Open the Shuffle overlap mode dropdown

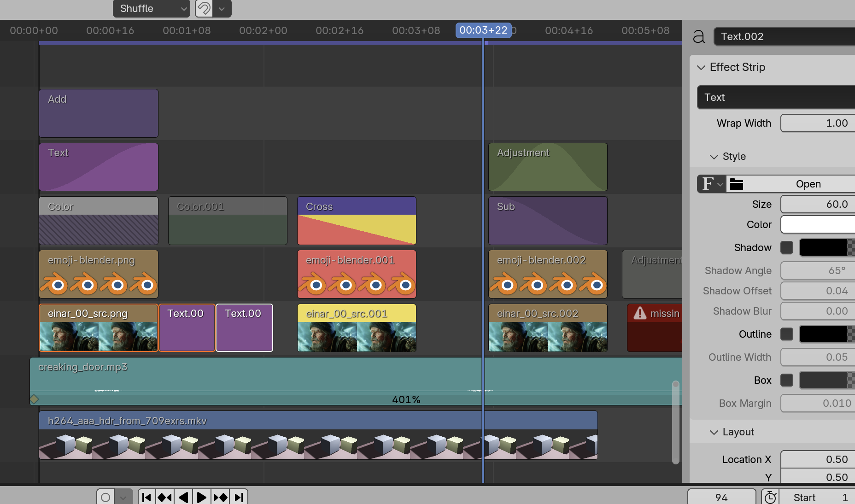[x=151, y=8]
